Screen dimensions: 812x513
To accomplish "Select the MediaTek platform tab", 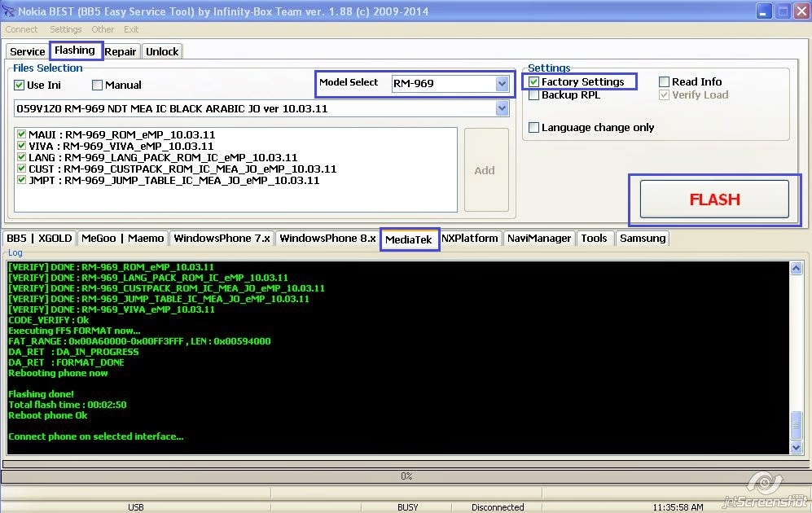I will tap(409, 239).
